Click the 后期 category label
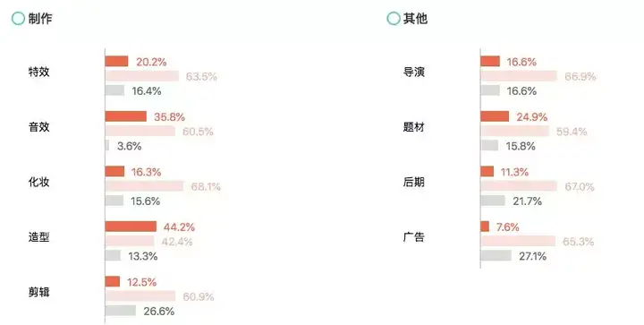This screenshot has width=644, height=325. [413, 182]
